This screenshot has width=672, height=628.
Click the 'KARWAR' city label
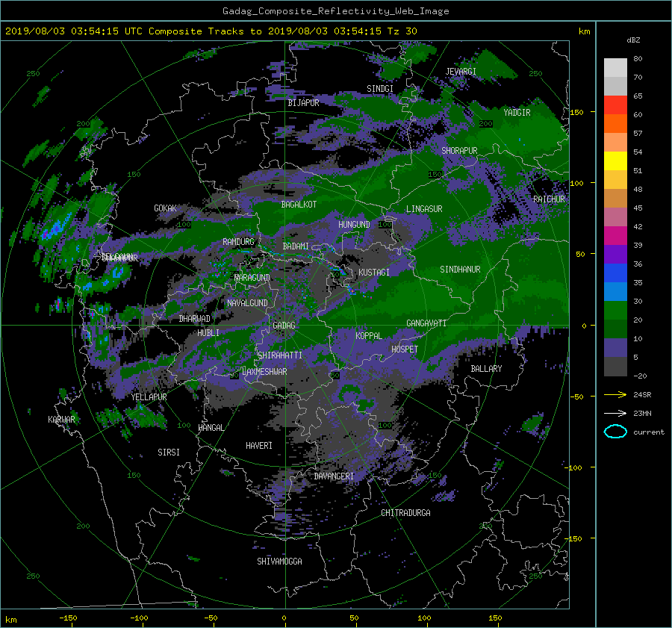[61, 420]
